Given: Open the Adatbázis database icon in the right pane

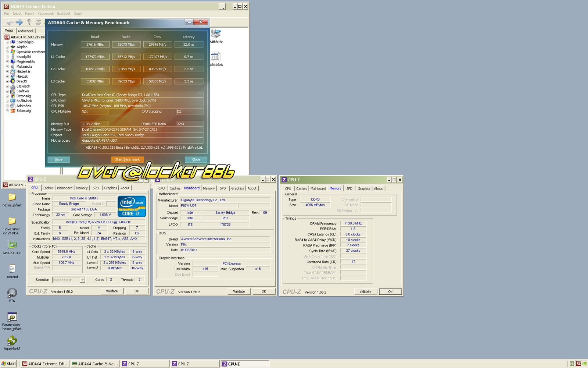Looking at the screenshot, I should pos(216,57).
